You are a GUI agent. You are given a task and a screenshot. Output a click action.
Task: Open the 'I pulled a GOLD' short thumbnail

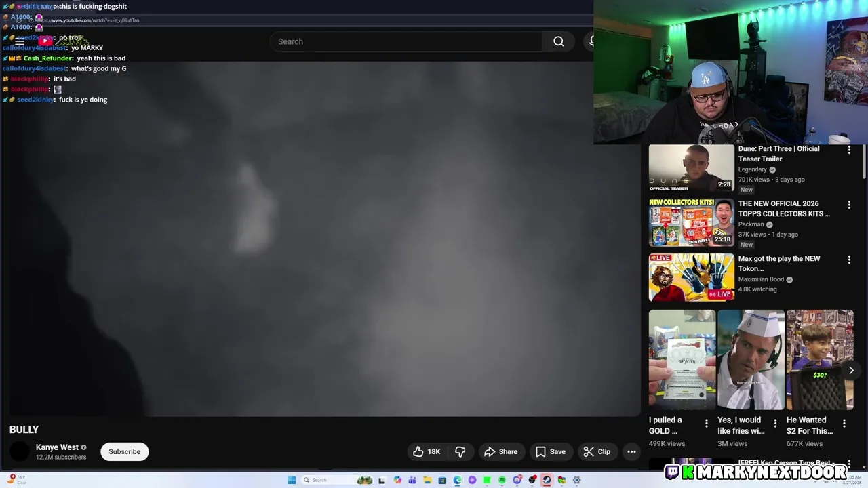(682, 360)
